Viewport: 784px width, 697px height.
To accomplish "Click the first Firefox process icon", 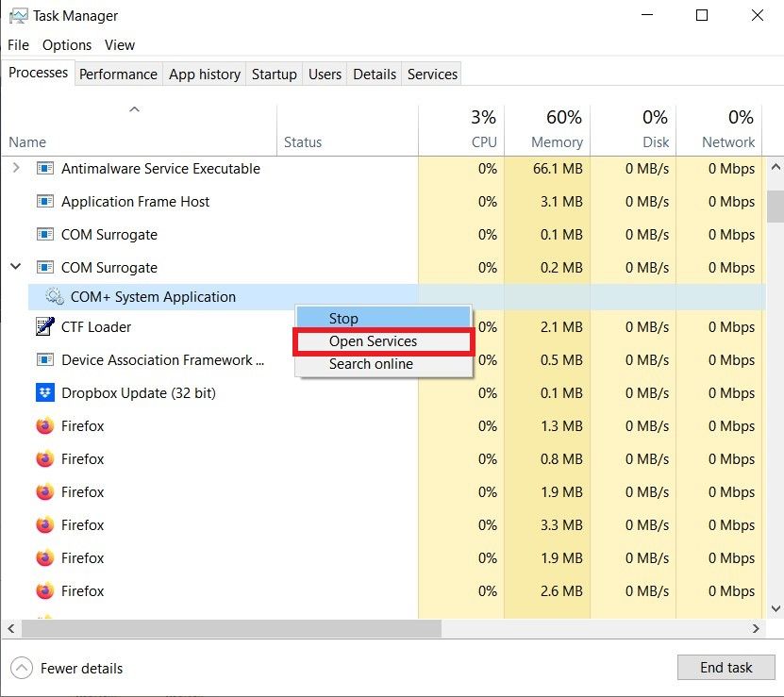I will tap(45, 426).
